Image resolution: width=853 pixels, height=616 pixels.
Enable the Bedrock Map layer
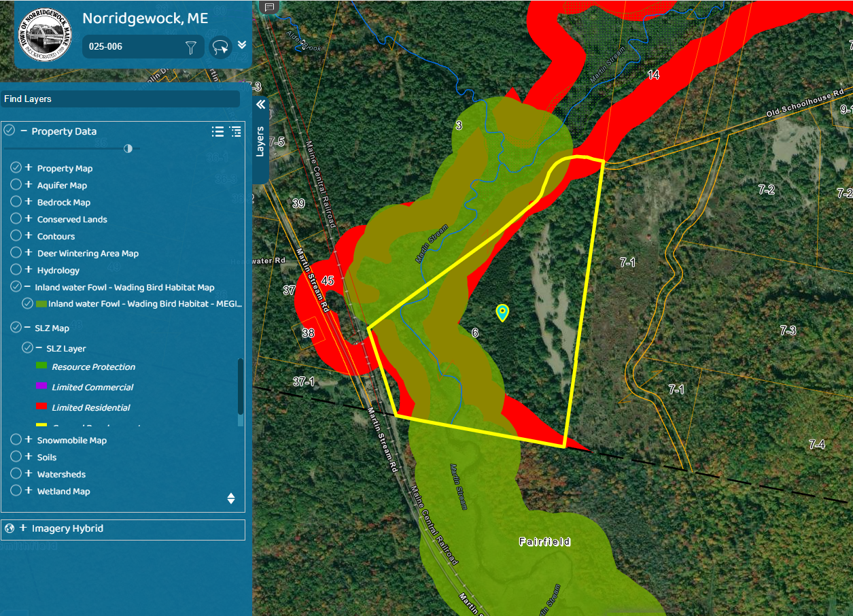coord(16,201)
